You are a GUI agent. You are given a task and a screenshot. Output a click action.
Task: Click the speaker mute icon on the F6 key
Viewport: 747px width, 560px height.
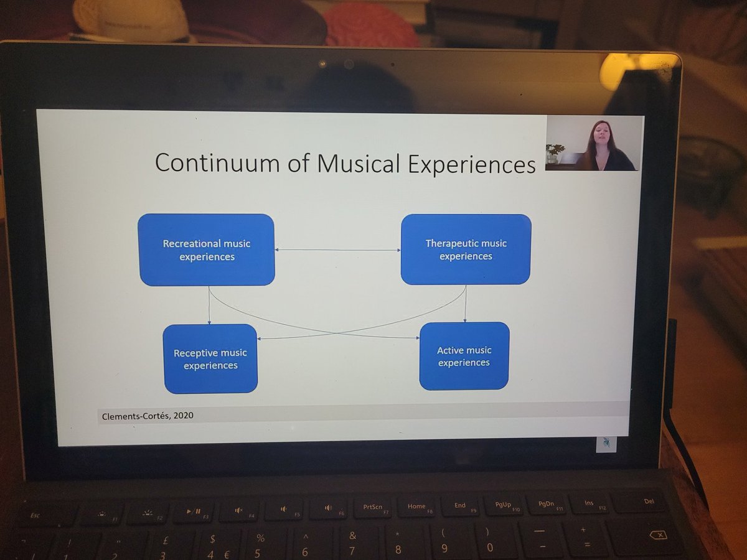pos(330,509)
